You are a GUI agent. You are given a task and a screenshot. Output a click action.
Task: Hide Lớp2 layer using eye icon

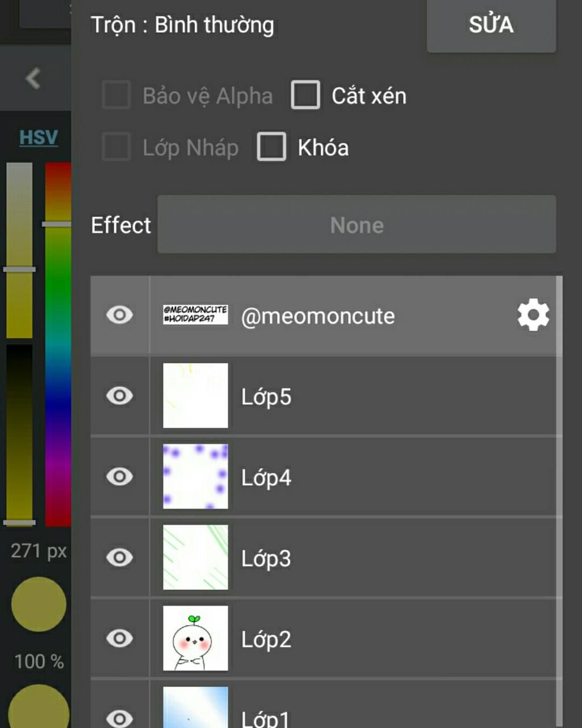click(119, 638)
